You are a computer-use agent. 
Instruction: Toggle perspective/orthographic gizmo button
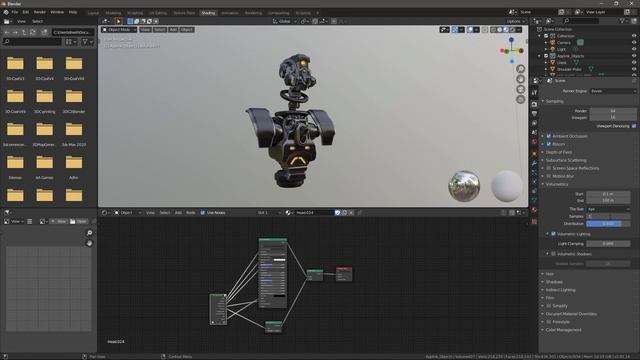pos(520,99)
